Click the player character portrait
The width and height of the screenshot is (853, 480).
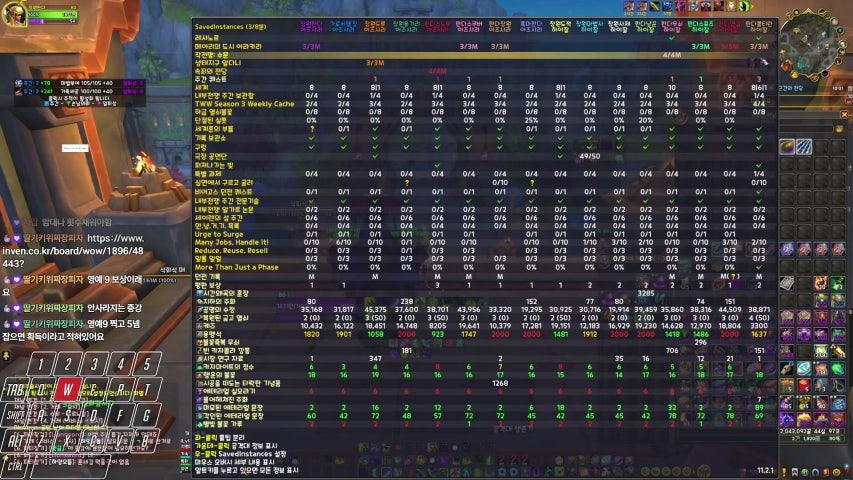click(x=14, y=14)
